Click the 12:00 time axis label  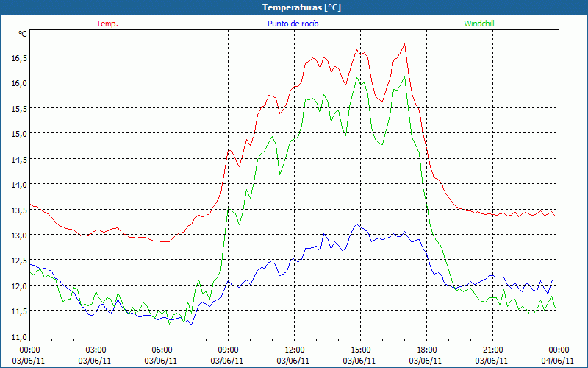coord(295,350)
